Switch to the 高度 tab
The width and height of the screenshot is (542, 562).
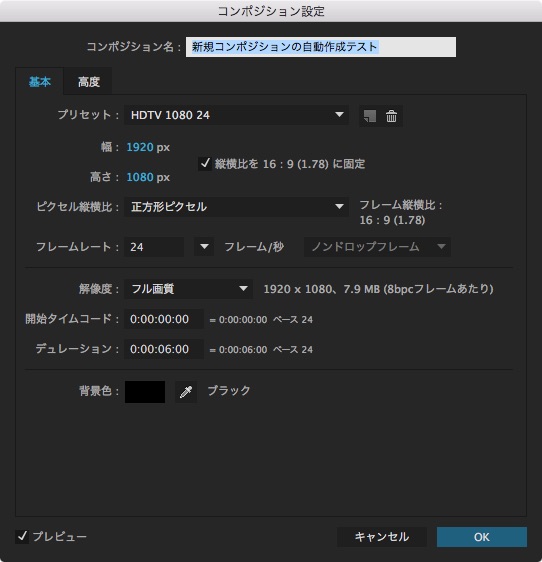click(x=89, y=82)
